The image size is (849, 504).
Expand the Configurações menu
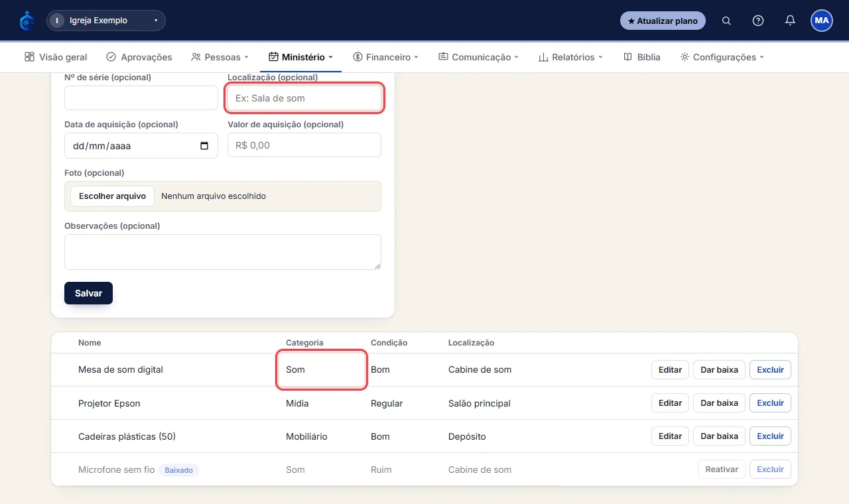click(x=722, y=57)
